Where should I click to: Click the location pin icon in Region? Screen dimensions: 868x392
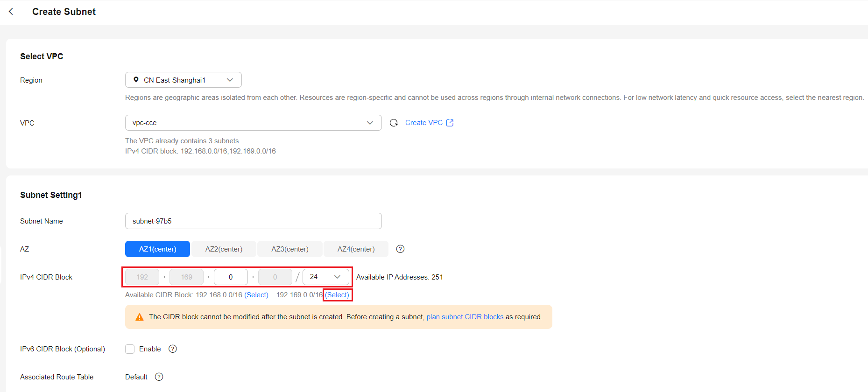pyautogui.click(x=136, y=80)
